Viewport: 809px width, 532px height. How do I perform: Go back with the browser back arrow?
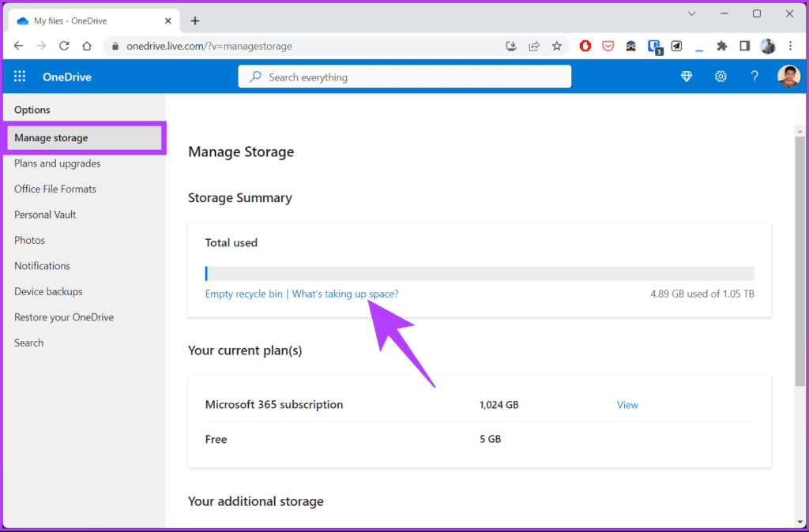pyautogui.click(x=19, y=46)
